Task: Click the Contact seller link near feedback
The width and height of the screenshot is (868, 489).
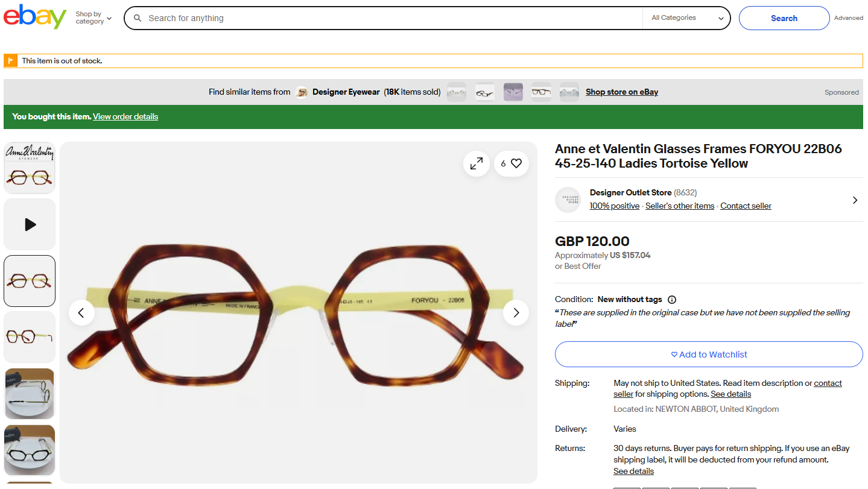Action: [x=746, y=206]
